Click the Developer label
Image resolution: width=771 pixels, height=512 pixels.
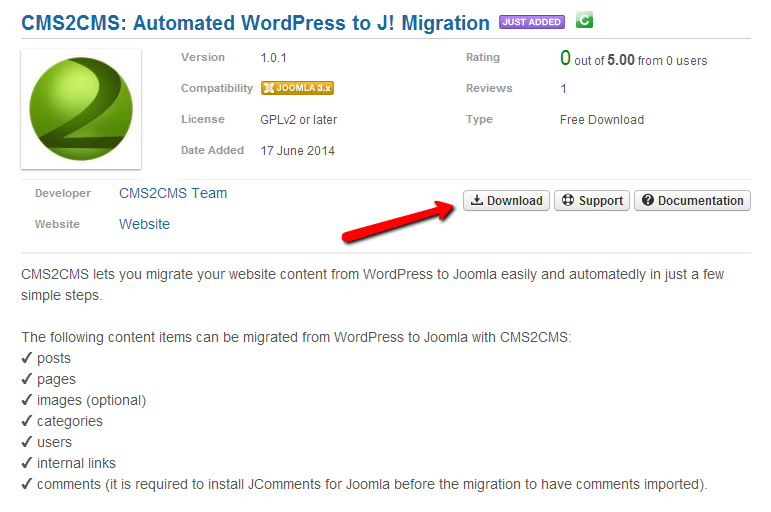[x=63, y=193]
